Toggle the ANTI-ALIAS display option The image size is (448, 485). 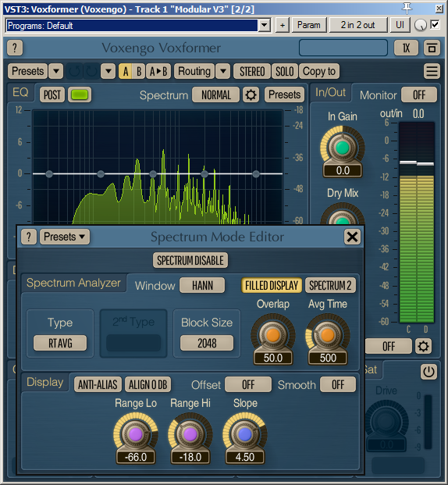point(98,385)
